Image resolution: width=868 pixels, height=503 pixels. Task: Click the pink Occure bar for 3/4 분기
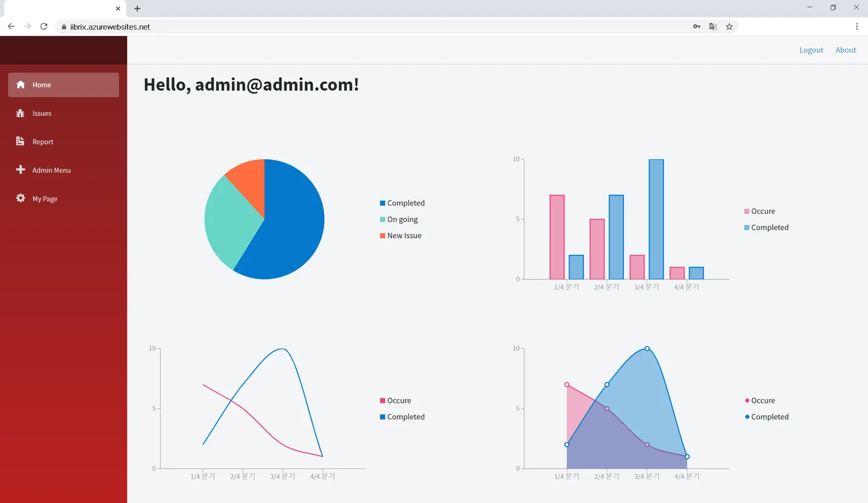(x=637, y=267)
